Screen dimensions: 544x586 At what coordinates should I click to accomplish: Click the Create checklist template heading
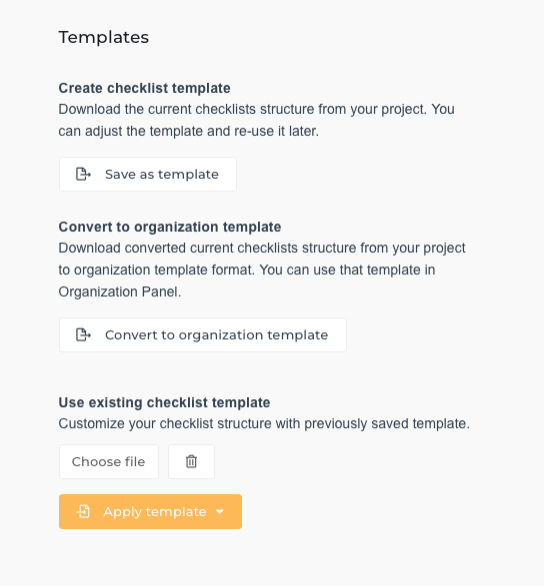point(145,88)
